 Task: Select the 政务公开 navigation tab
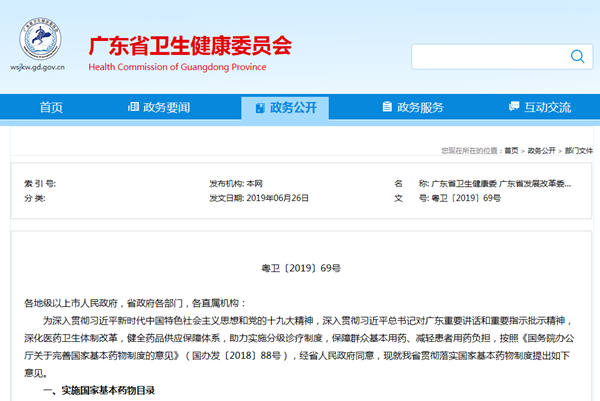click(285, 108)
